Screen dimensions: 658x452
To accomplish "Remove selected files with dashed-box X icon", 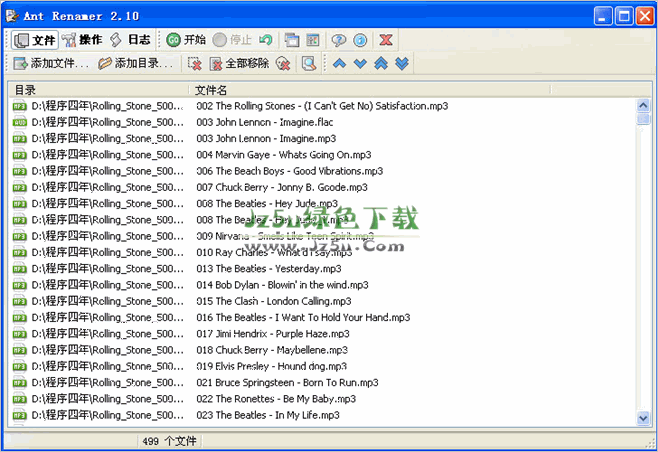I will pyautogui.click(x=194, y=63).
